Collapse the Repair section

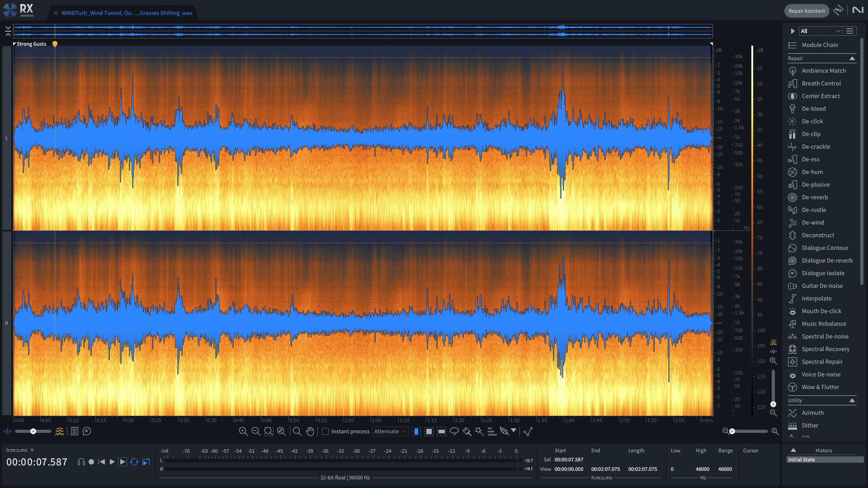tap(852, 58)
